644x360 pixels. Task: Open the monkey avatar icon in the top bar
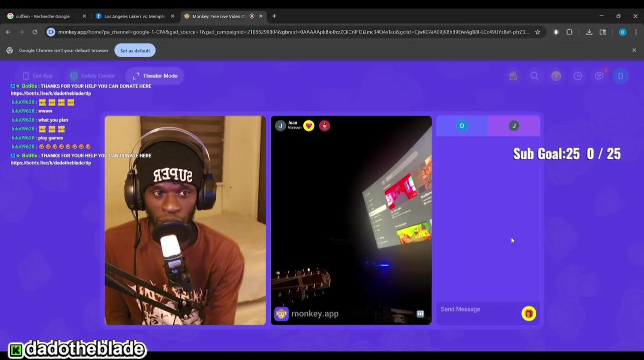pyautogui.click(x=556, y=76)
